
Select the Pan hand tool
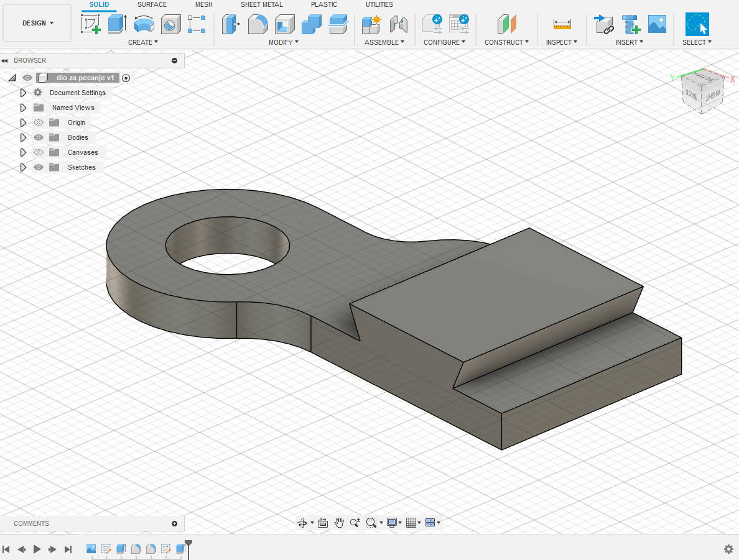[x=339, y=523]
